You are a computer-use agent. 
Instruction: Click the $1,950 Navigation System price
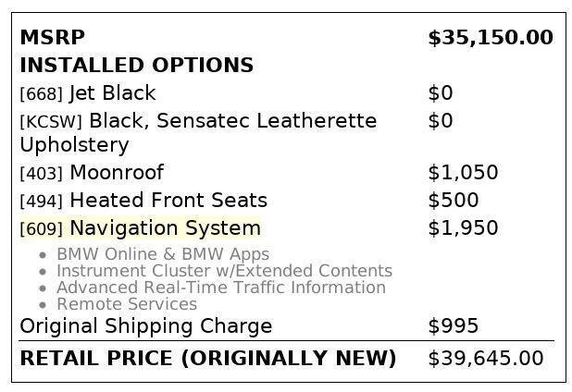click(463, 228)
